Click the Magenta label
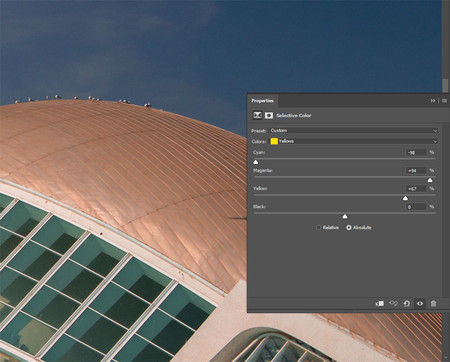Image resolution: width=450 pixels, height=362 pixels. pos(263,171)
